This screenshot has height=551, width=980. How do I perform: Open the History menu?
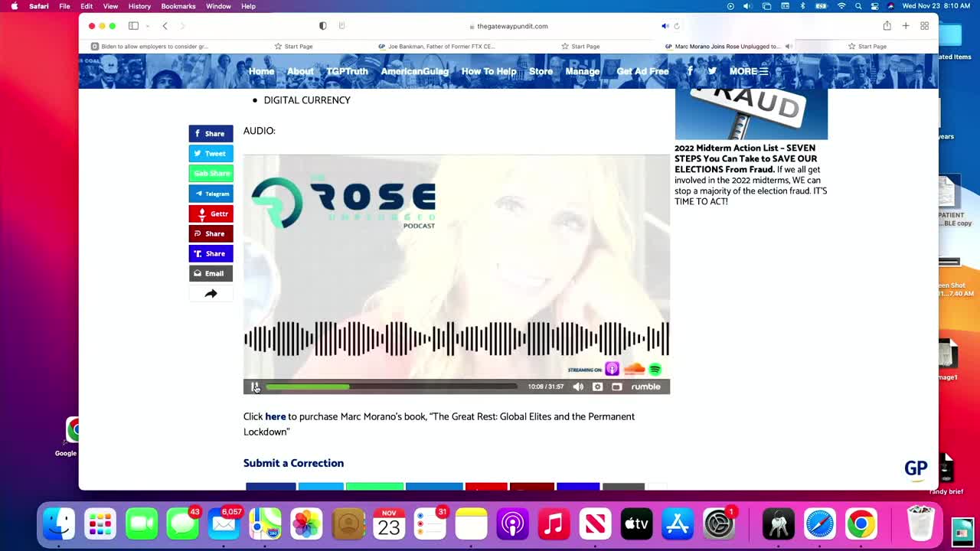pyautogui.click(x=139, y=6)
